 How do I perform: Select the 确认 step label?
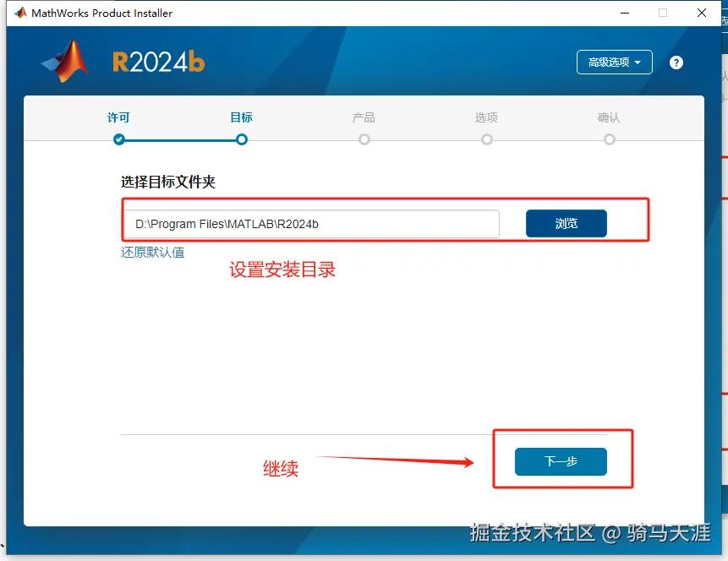tap(609, 117)
